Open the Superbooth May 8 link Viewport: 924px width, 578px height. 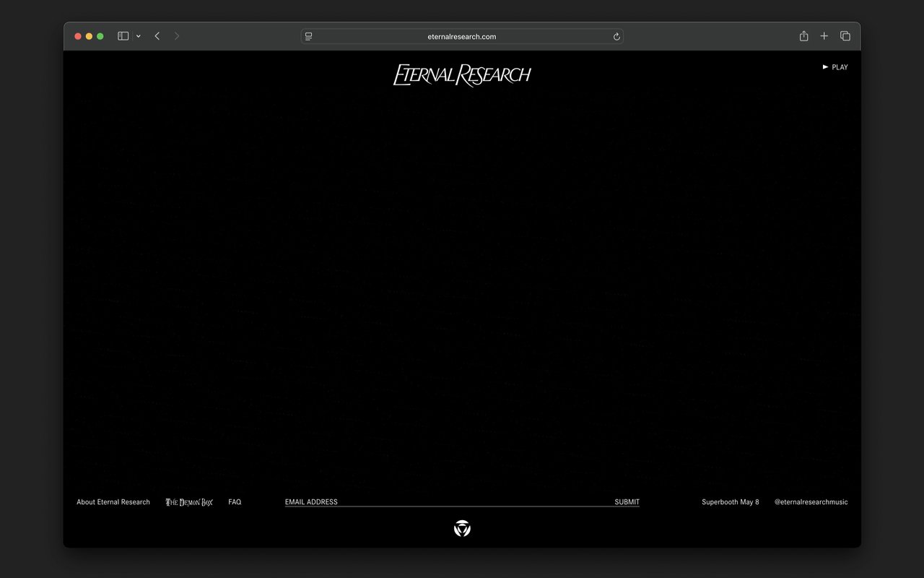coord(730,502)
